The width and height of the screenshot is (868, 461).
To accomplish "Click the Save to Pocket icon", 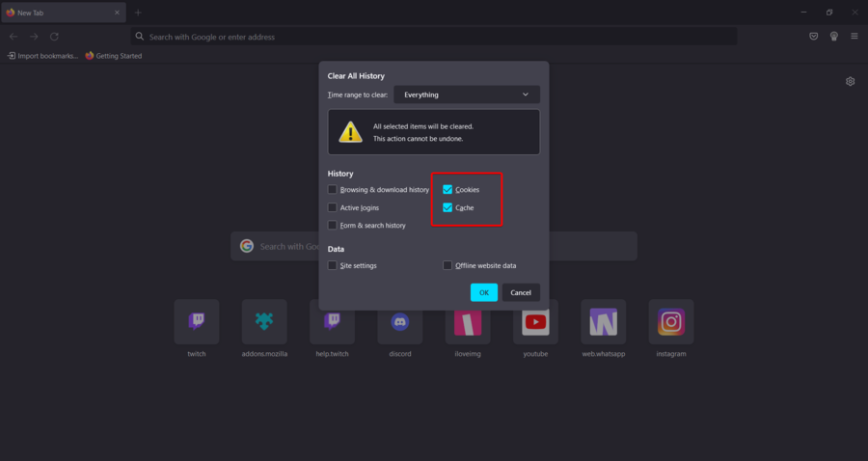I will coord(813,37).
